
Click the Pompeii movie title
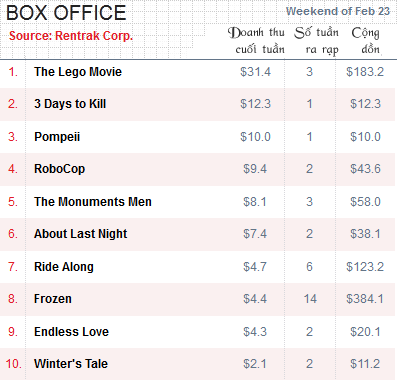point(57,137)
